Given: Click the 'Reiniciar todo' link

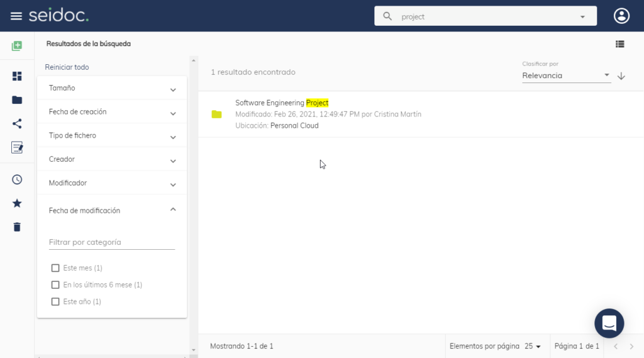Looking at the screenshot, I should pyautogui.click(x=67, y=67).
